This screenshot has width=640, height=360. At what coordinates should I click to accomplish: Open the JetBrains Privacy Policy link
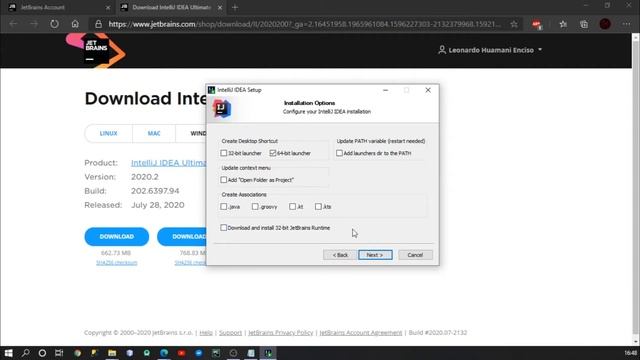[280, 333]
